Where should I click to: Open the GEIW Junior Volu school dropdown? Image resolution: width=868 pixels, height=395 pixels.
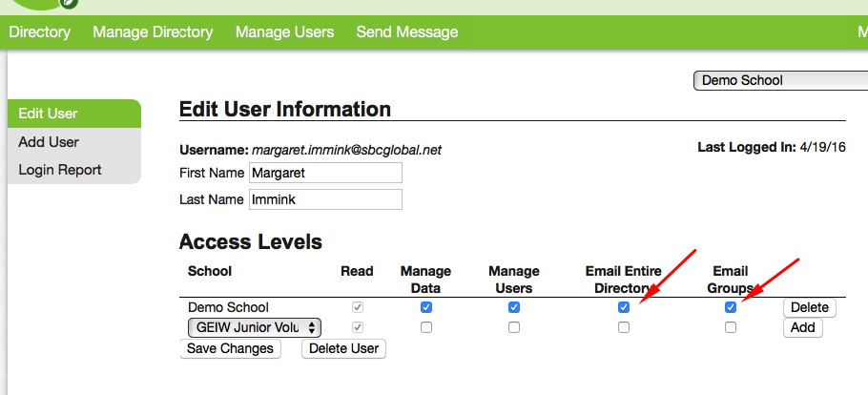tap(254, 327)
